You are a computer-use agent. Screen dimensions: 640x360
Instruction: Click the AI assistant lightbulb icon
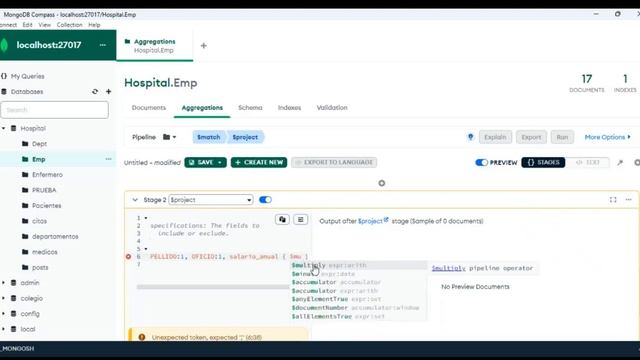tap(471, 137)
